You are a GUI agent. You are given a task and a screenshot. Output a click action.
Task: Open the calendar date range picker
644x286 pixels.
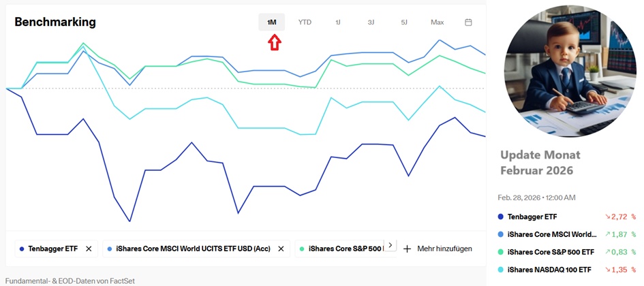point(468,22)
